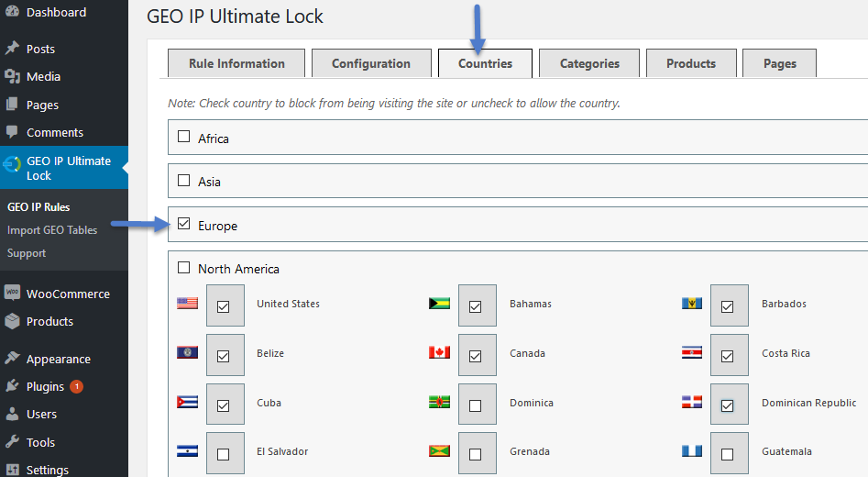Check the North America checkbox

[184, 268]
